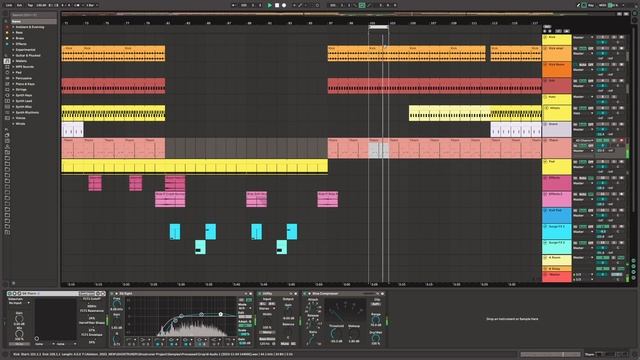Click the Link button in control bar
Screen dimensions: 640x360
pyautogui.click(x=9, y=5)
